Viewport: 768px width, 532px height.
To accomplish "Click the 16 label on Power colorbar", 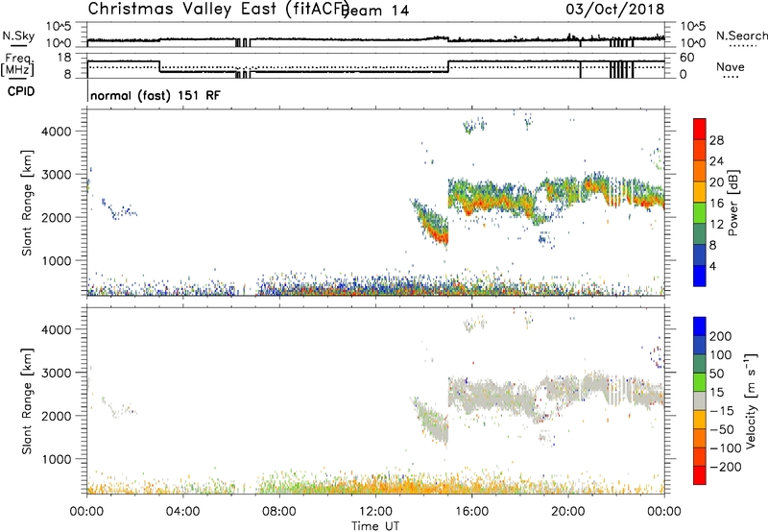I will coord(716,204).
